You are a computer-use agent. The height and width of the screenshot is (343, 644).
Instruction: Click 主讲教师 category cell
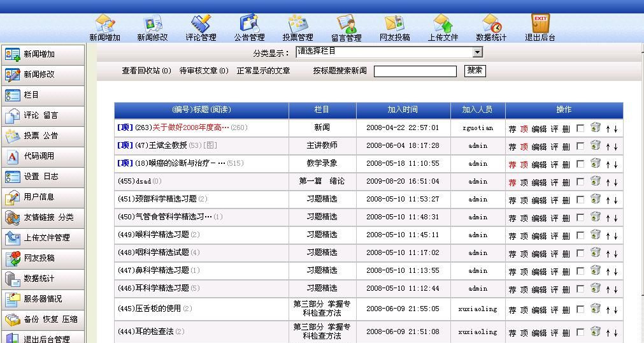click(322, 145)
